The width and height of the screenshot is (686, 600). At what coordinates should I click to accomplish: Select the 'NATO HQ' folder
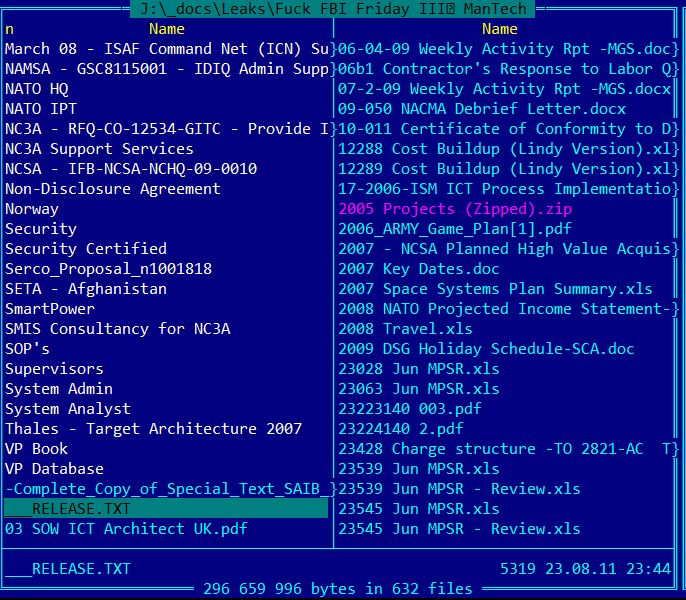[37, 89]
